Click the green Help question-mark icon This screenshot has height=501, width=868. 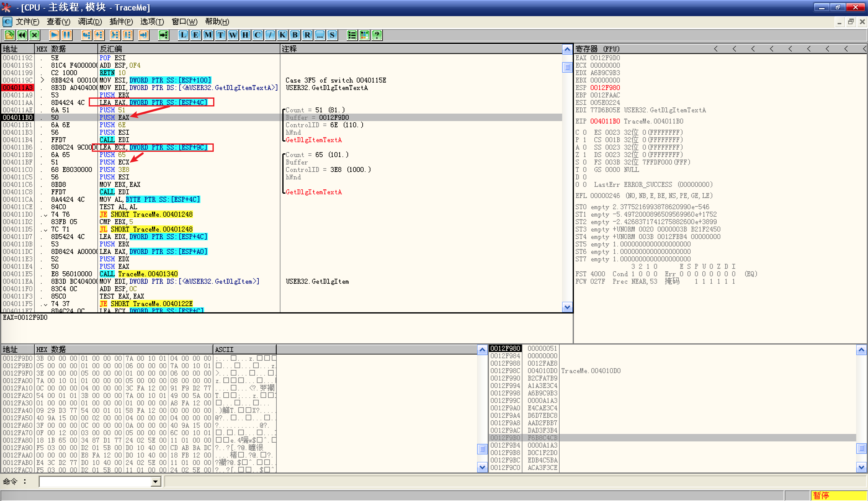tap(377, 35)
